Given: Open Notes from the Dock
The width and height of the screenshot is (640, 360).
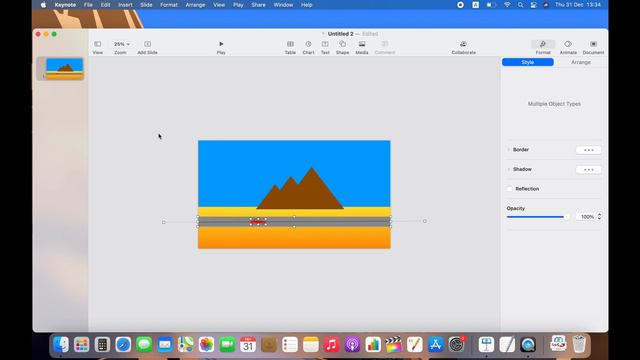Looking at the screenshot, I should [311, 344].
